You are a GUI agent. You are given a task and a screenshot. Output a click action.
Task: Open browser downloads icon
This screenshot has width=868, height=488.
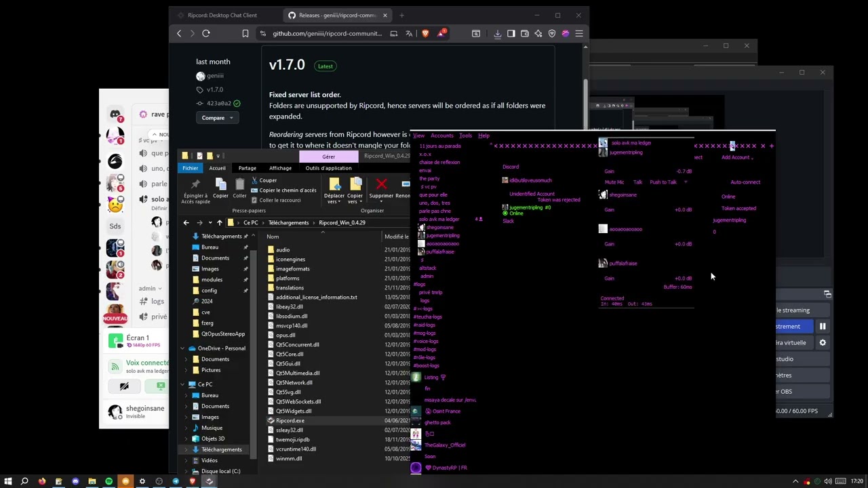point(497,33)
